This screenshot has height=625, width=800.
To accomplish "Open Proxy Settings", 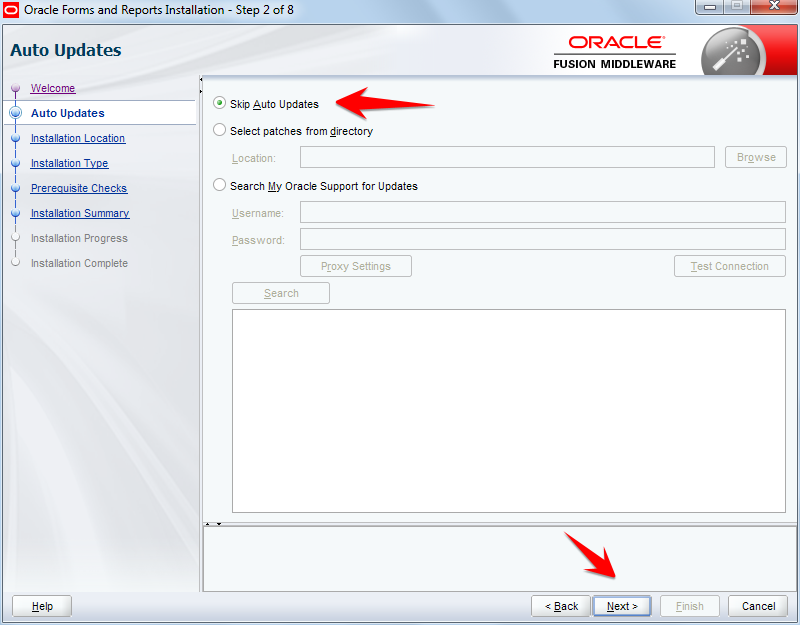I will tap(356, 266).
